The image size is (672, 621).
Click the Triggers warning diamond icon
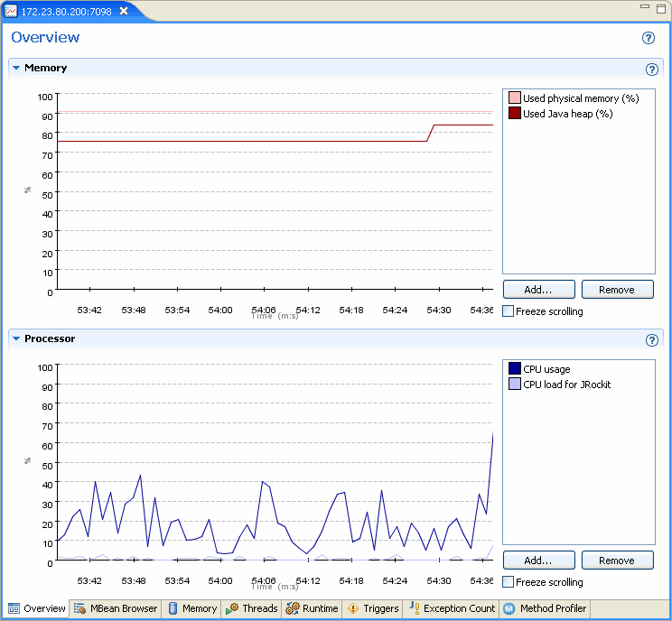[x=353, y=608]
